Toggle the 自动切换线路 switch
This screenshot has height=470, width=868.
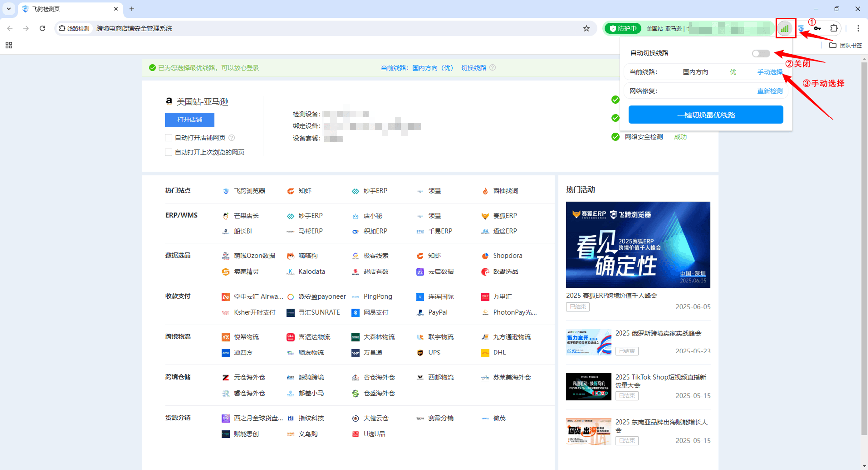click(x=760, y=53)
